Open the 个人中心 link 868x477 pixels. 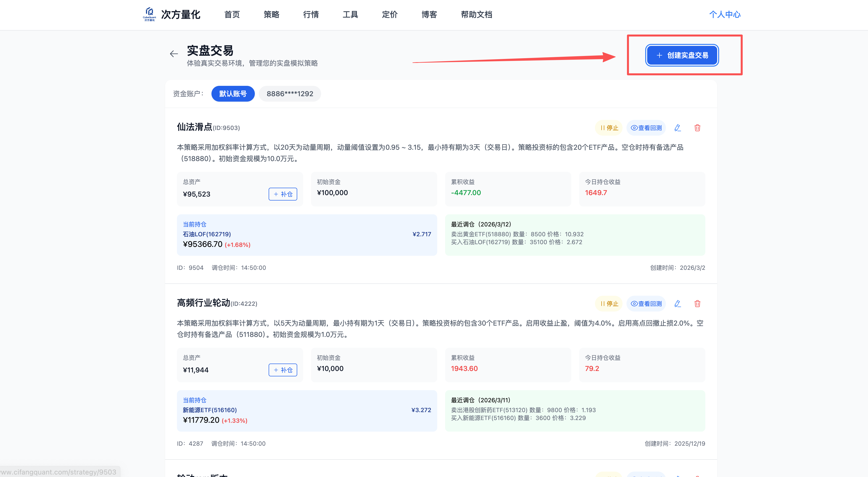coord(725,15)
